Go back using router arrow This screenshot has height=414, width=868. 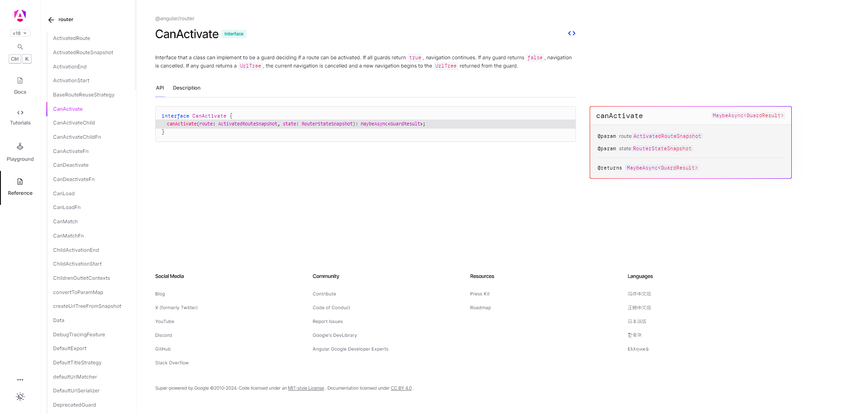pos(51,20)
